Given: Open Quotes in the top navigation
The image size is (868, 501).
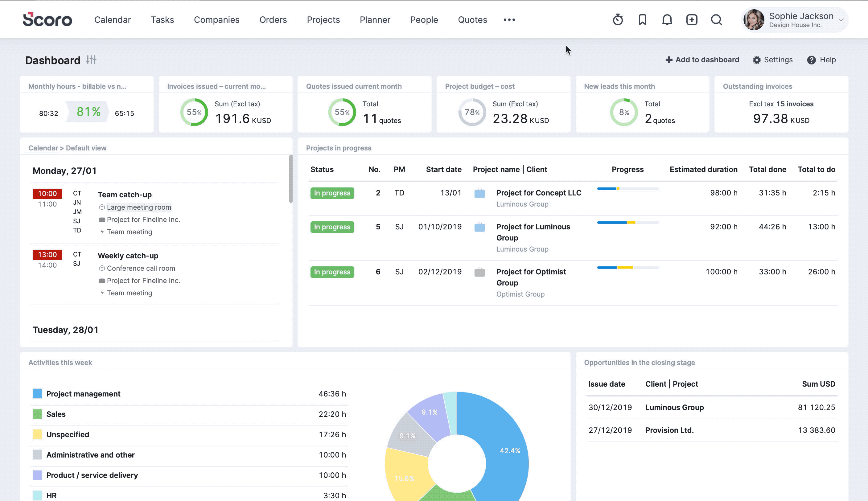Looking at the screenshot, I should tap(472, 20).
